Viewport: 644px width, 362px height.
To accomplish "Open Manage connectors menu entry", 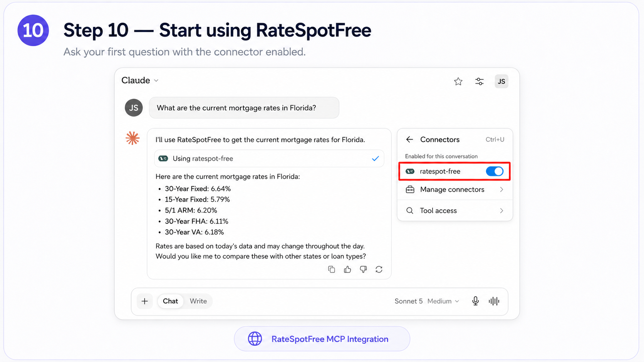I will pyautogui.click(x=455, y=190).
